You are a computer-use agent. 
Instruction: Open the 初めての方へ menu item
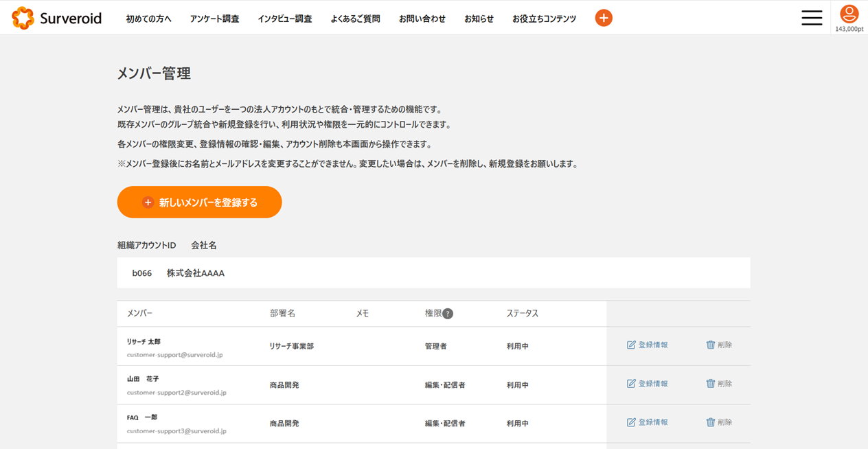[x=148, y=19]
